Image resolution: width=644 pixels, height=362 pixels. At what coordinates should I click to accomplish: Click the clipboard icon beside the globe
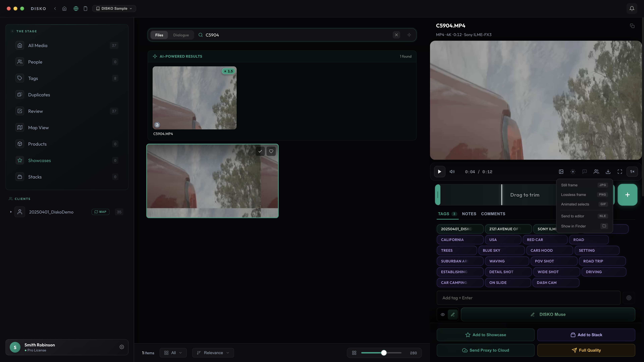click(x=85, y=9)
